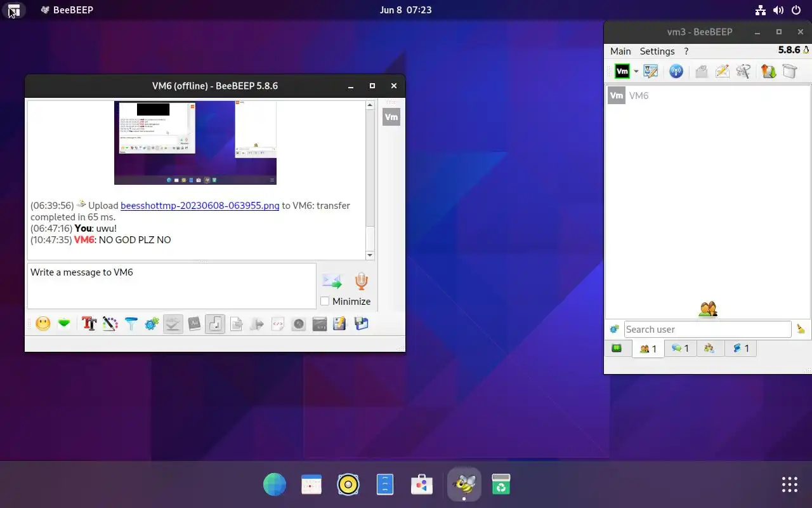The width and height of the screenshot is (812, 508).
Task: Clear the search with the broom icon
Action: (801, 329)
